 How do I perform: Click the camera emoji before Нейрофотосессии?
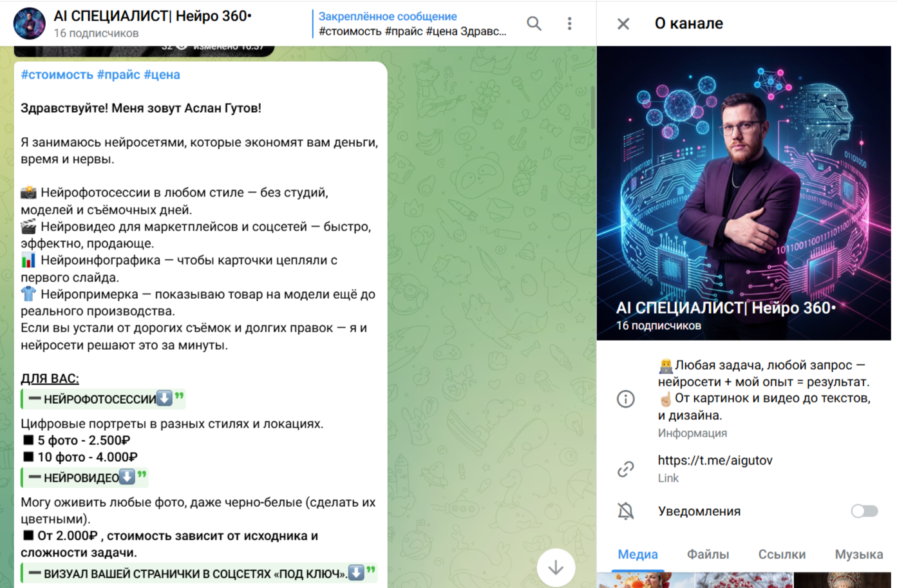pos(28,193)
